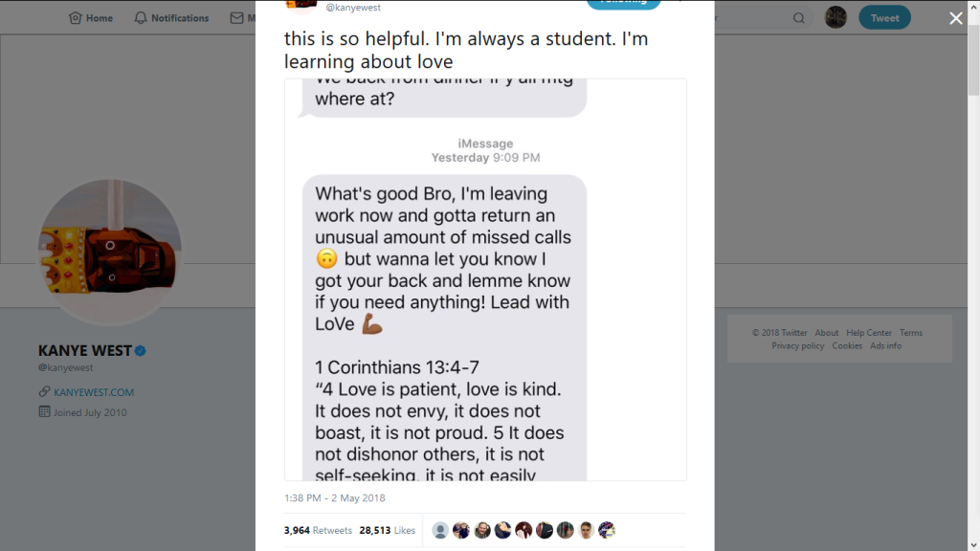View the 3,964 Retweets list
This screenshot has height=551, width=980.
(x=318, y=530)
